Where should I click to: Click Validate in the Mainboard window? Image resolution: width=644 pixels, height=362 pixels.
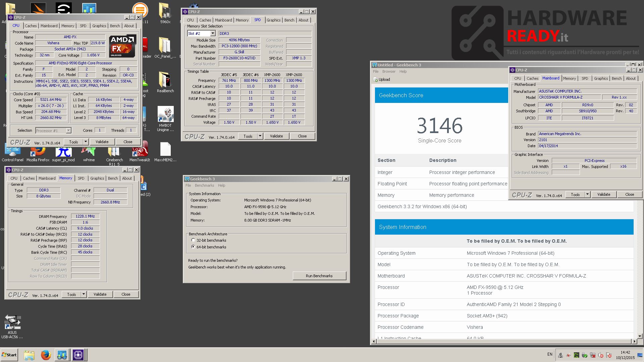point(604,194)
